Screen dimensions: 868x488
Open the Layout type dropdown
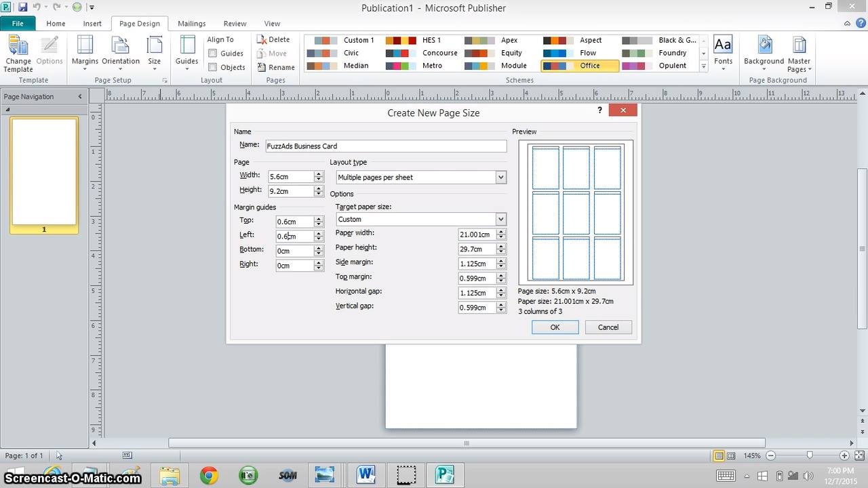[500, 178]
